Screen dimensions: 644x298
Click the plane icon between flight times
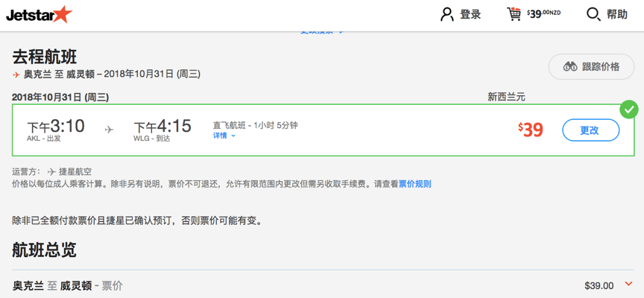click(x=109, y=130)
